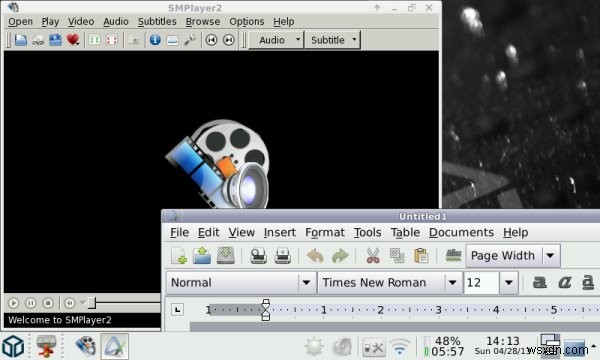Click the green compact mode icon

(x=94, y=40)
